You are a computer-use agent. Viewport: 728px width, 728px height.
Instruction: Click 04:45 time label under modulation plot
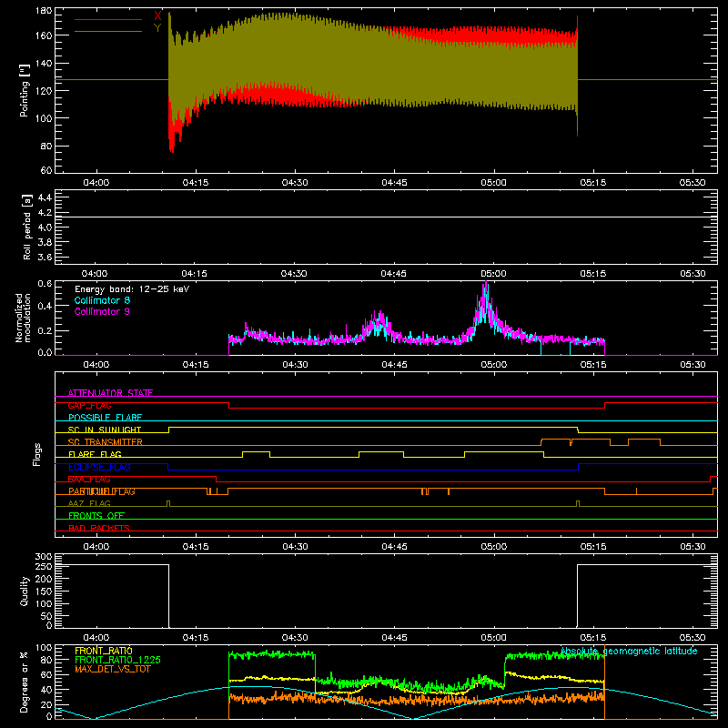[x=394, y=365]
